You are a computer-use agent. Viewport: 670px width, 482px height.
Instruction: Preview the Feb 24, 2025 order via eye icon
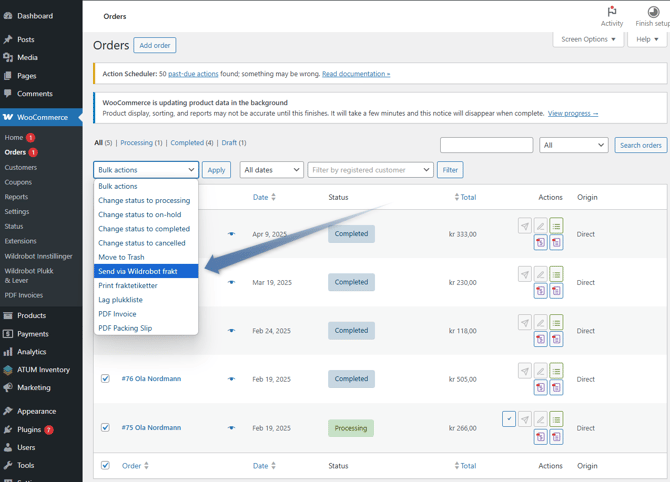point(231,330)
